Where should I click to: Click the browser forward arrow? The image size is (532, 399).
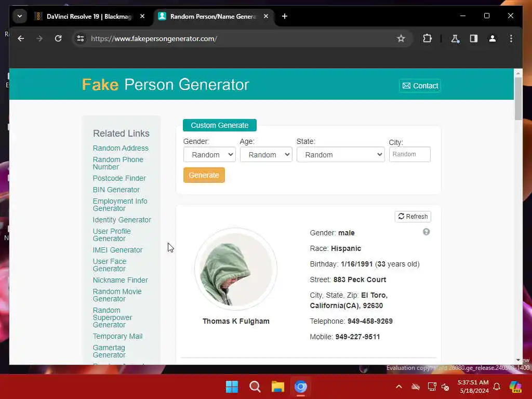tap(39, 38)
